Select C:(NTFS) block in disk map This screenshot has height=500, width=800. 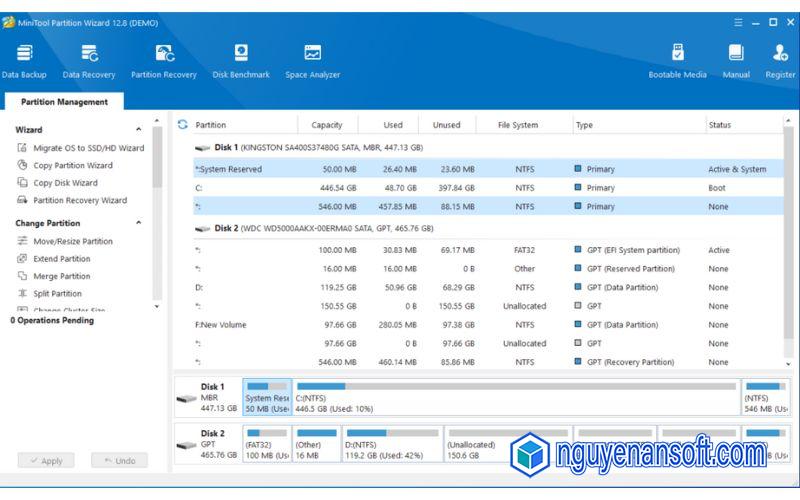516,397
